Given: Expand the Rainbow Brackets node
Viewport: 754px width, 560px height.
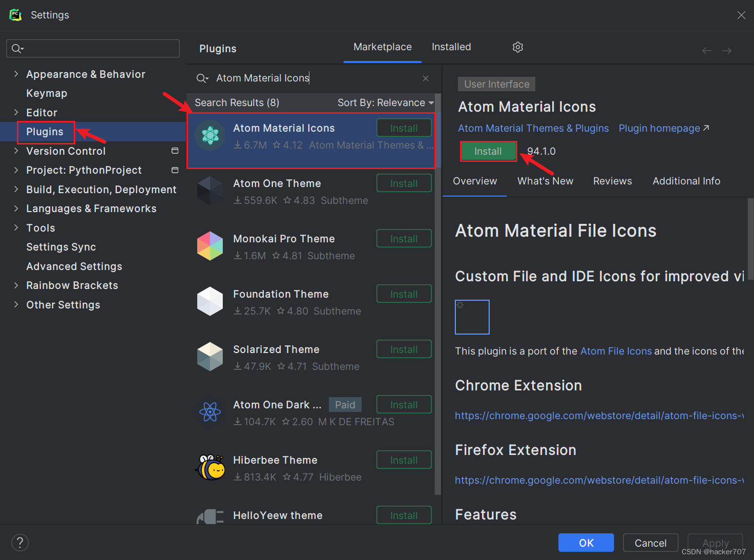Looking at the screenshot, I should tap(16, 285).
